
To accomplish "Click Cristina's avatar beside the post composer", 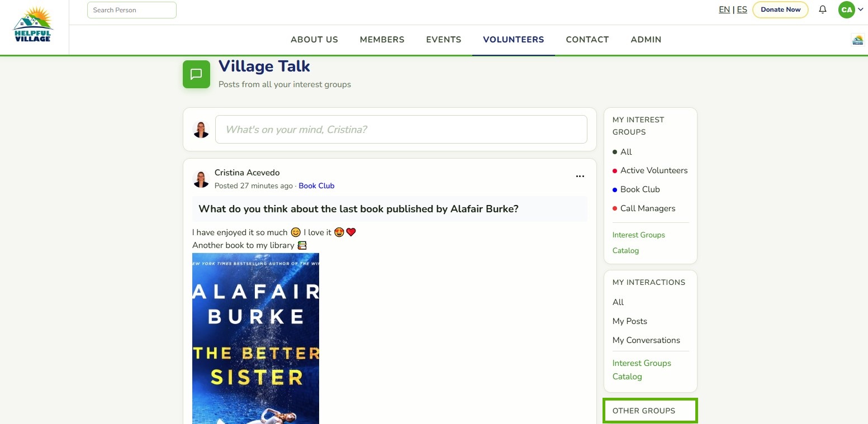I will (x=201, y=130).
